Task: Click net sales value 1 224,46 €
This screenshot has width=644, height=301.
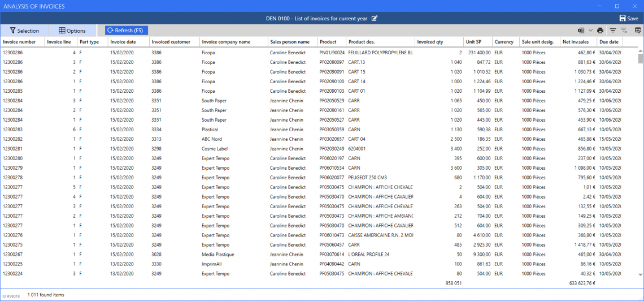Action: pyautogui.click(x=585, y=81)
